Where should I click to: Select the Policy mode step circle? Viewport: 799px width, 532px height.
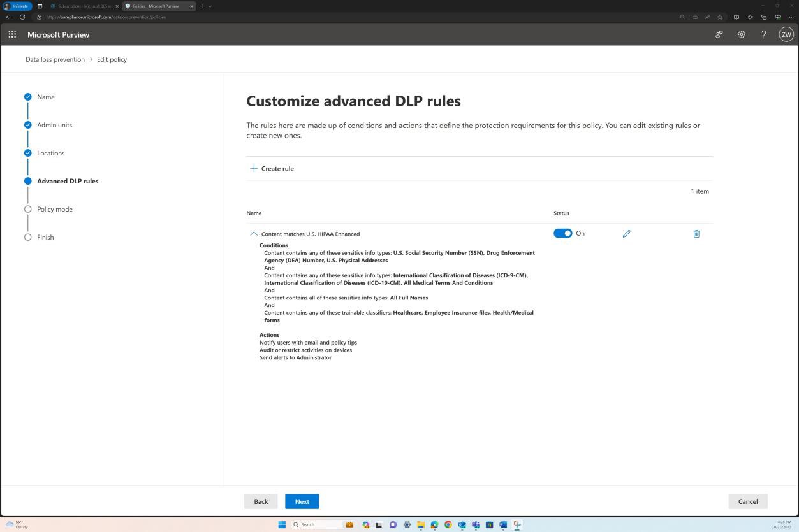click(x=28, y=209)
